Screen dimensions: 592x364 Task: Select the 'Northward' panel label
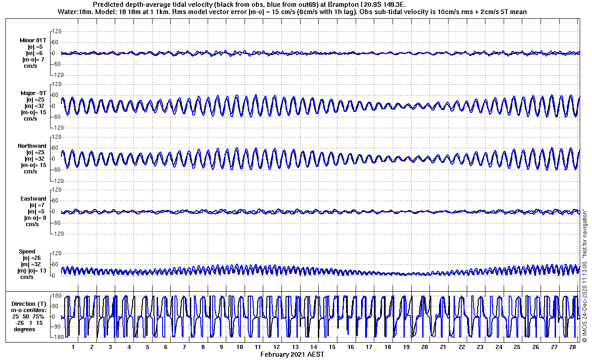(32, 146)
